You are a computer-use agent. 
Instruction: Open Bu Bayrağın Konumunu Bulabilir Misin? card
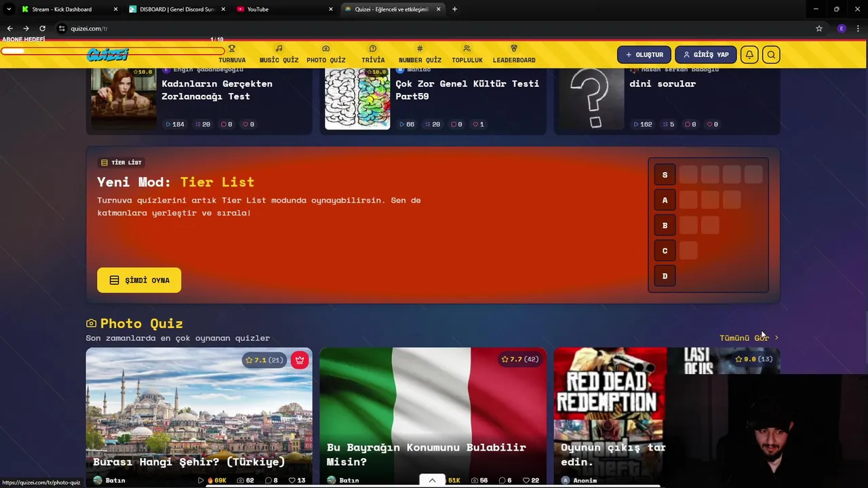(433, 417)
